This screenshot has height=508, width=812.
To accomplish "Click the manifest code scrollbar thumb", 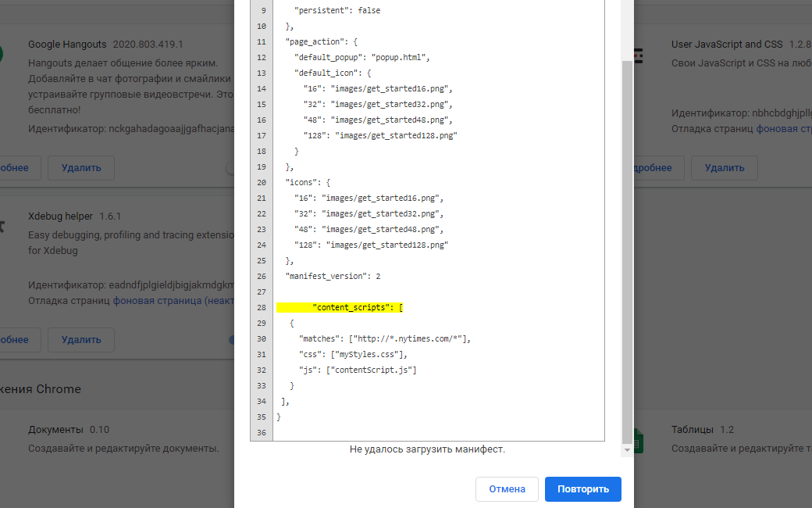I will pos(627,250).
